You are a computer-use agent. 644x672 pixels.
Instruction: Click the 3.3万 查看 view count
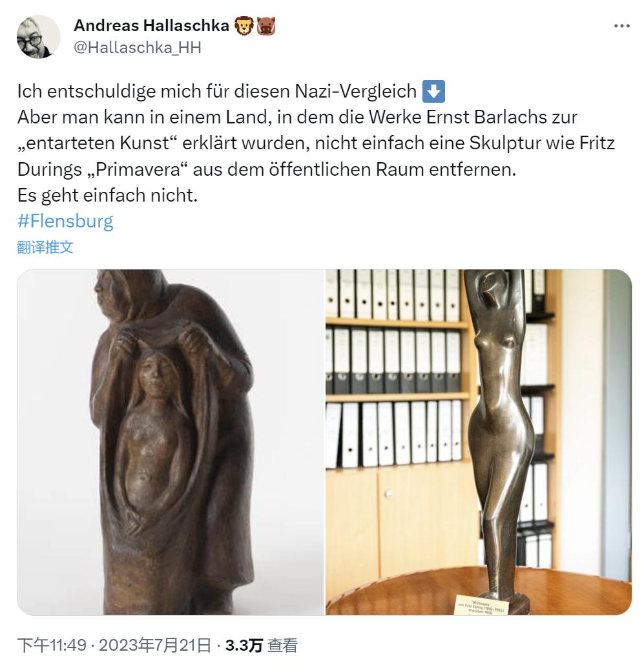click(x=262, y=646)
